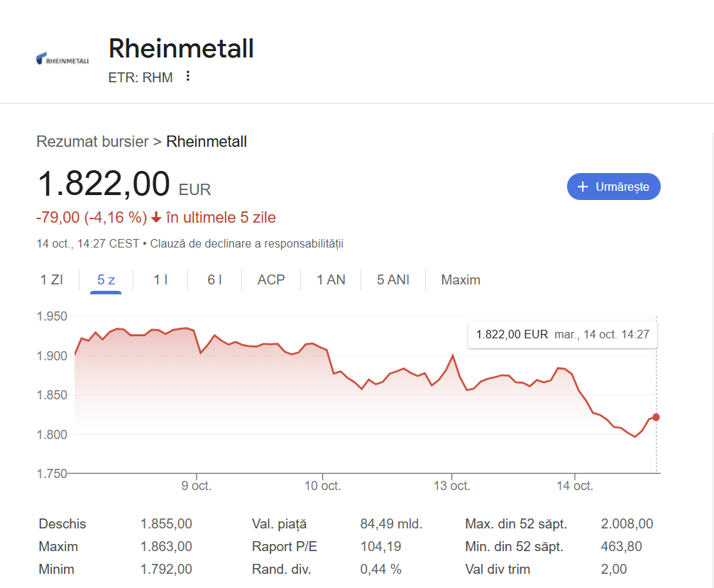Click the chart at 9 oct. label
Screen dimensions: 714x588
(x=197, y=486)
